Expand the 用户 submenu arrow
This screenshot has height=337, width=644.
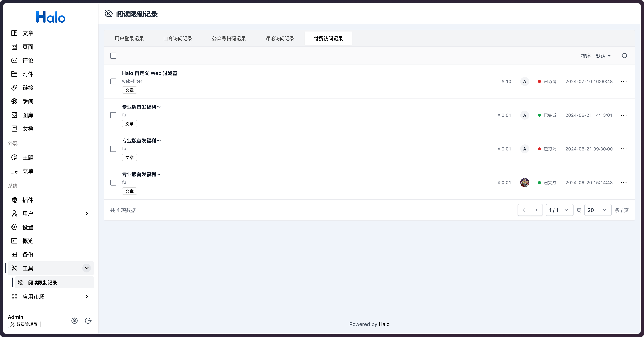[x=86, y=214]
